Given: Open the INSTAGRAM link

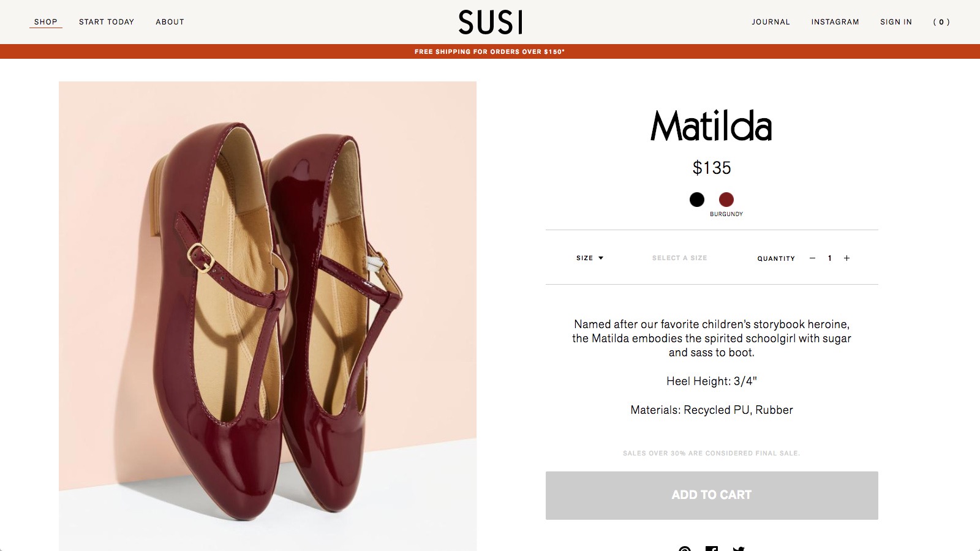Looking at the screenshot, I should (x=835, y=21).
